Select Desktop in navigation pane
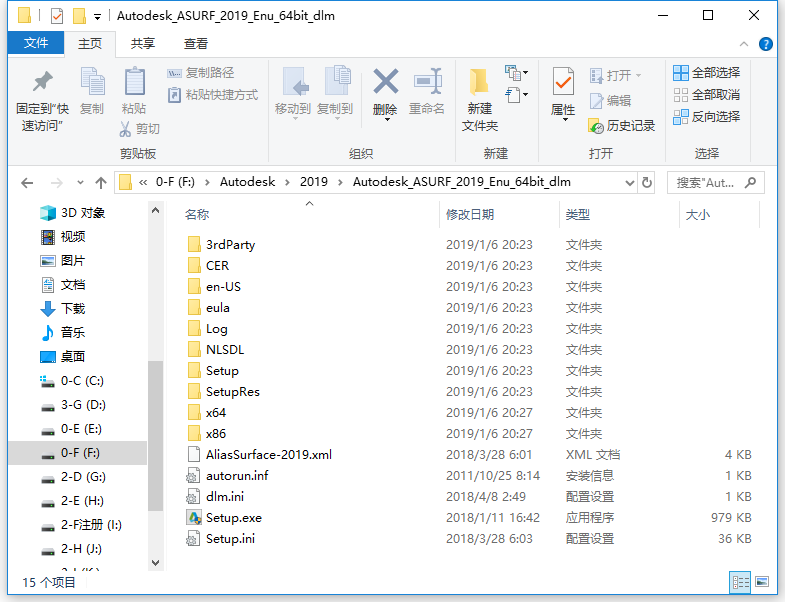The width and height of the screenshot is (785, 602). pyautogui.click(x=63, y=357)
